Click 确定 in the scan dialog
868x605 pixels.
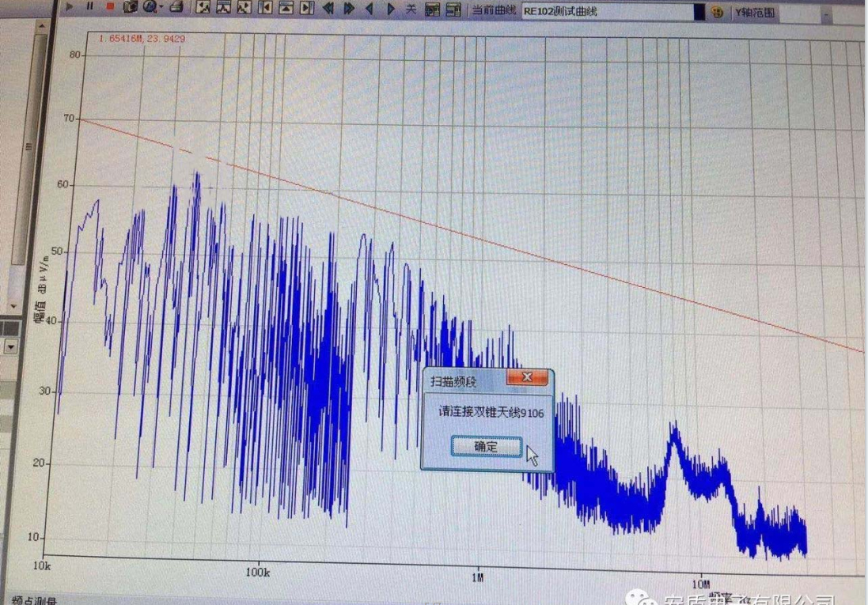(486, 447)
